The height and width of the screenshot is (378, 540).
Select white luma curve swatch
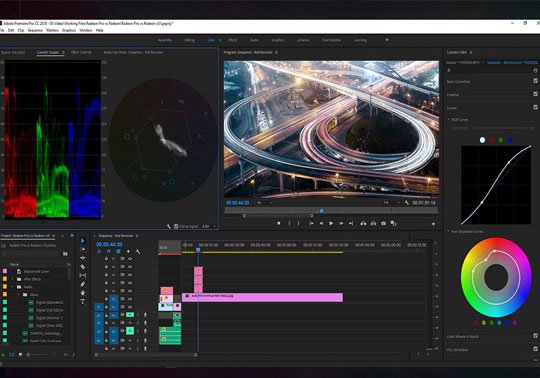tap(482, 140)
